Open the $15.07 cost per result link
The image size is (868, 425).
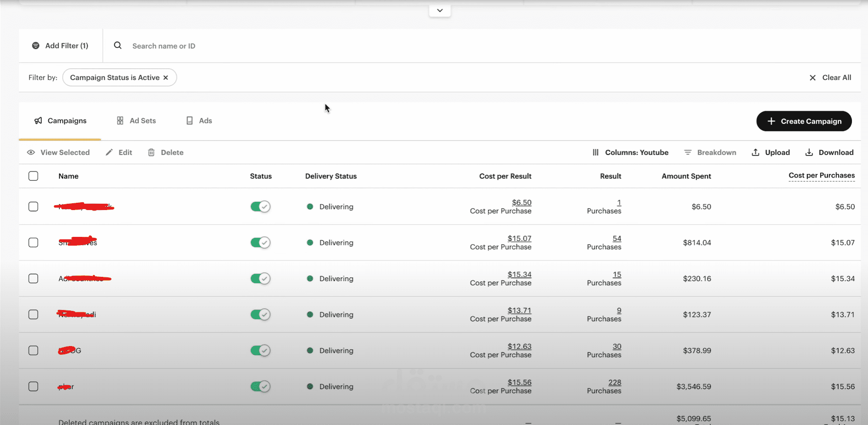[x=519, y=238]
